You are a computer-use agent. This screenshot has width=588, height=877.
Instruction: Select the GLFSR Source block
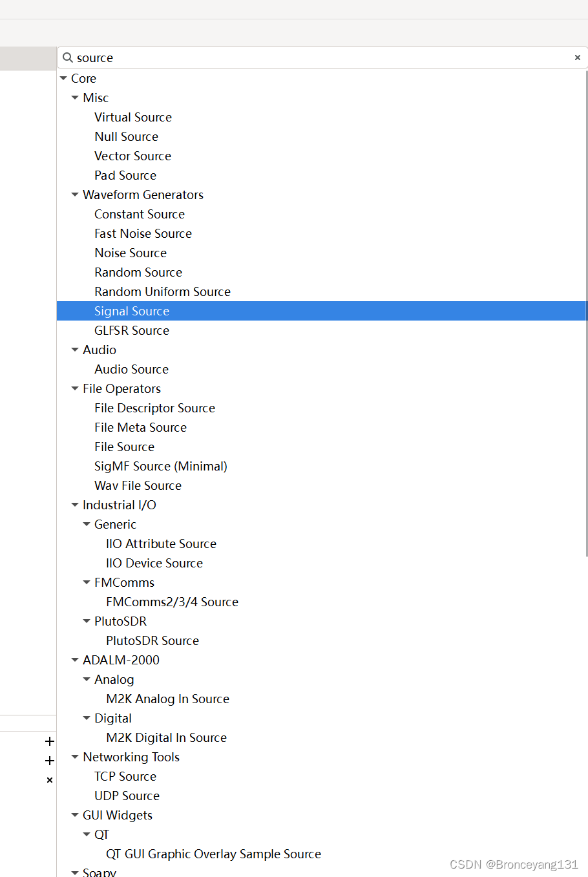132,330
